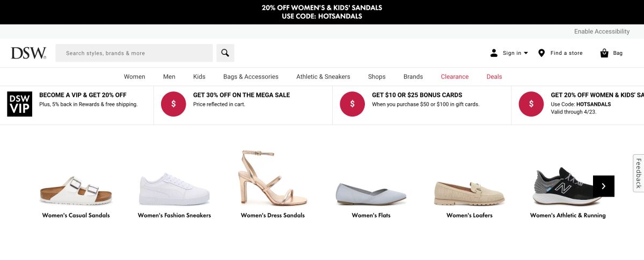Click the Mega Sale dollar icon
Viewport: 644px width, 260px height.
coord(173,104)
